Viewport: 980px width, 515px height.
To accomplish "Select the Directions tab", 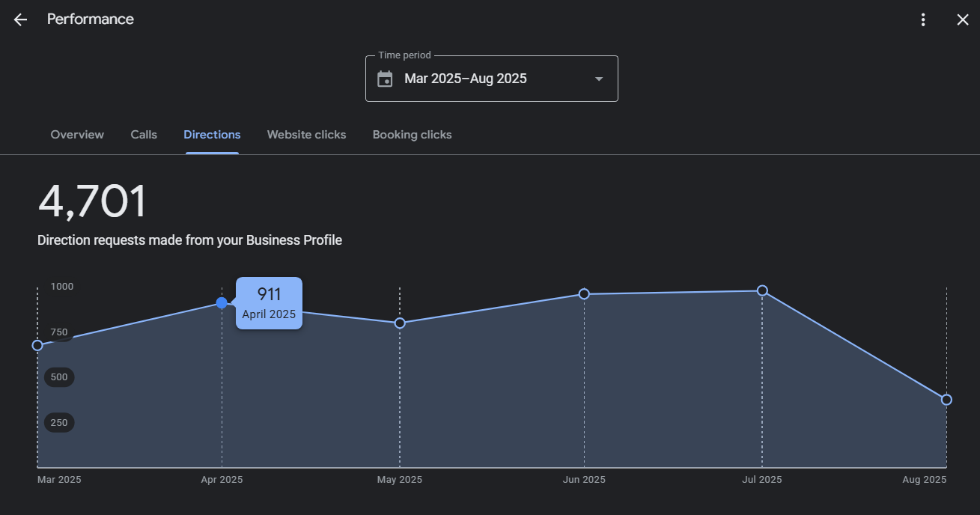I will click(212, 135).
